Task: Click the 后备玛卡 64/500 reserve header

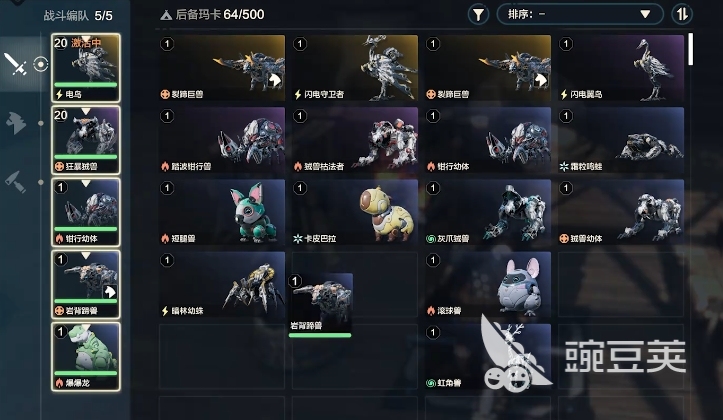Action: [x=212, y=15]
